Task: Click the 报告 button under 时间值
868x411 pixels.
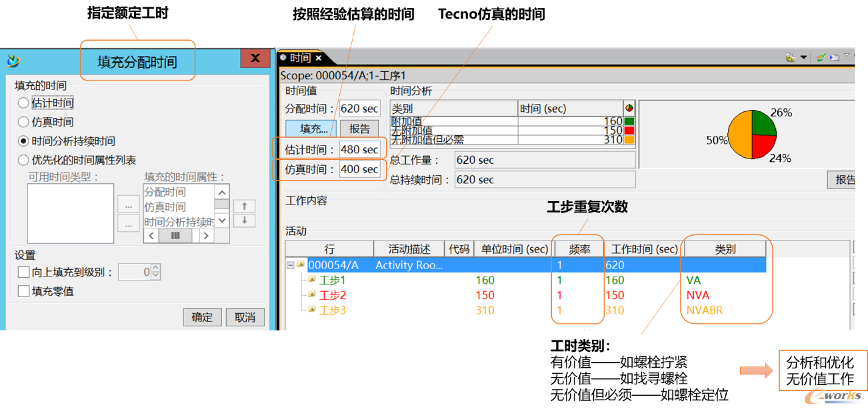Action: coord(359,129)
